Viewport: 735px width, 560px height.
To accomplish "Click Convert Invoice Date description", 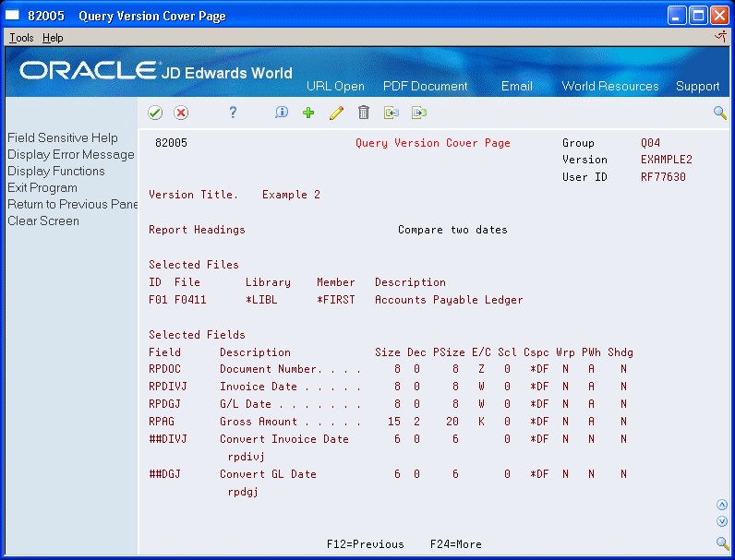I will (284, 439).
